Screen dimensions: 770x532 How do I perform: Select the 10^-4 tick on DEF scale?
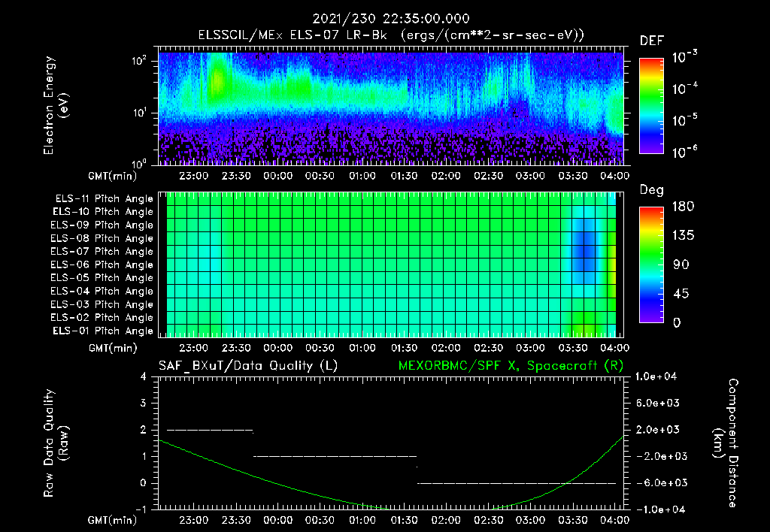point(684,89)
